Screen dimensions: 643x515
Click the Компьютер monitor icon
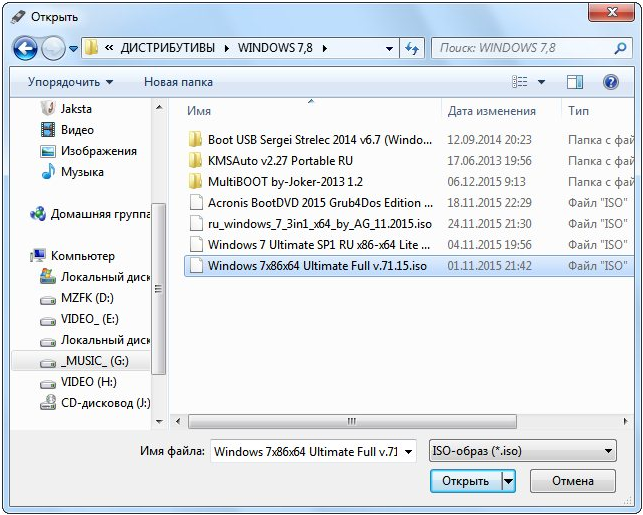[x=38, y=255]
